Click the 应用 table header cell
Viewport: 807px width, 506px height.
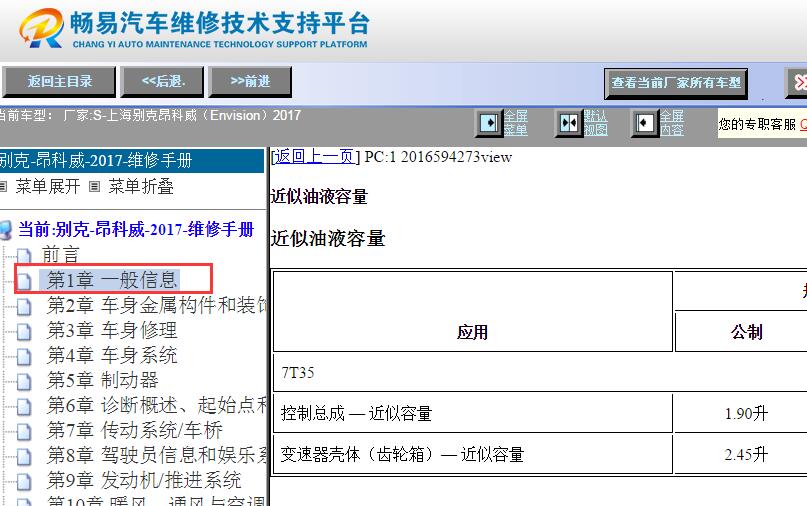[x=472, y=312]
